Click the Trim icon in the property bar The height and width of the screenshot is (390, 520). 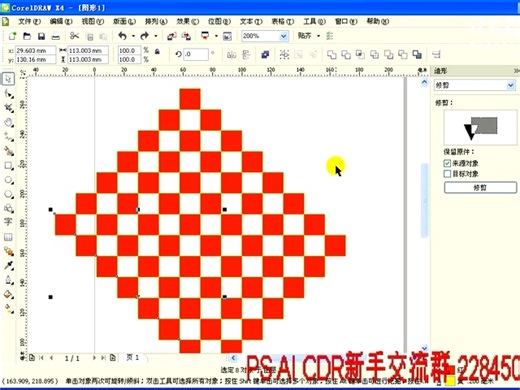tap(346, 54)
